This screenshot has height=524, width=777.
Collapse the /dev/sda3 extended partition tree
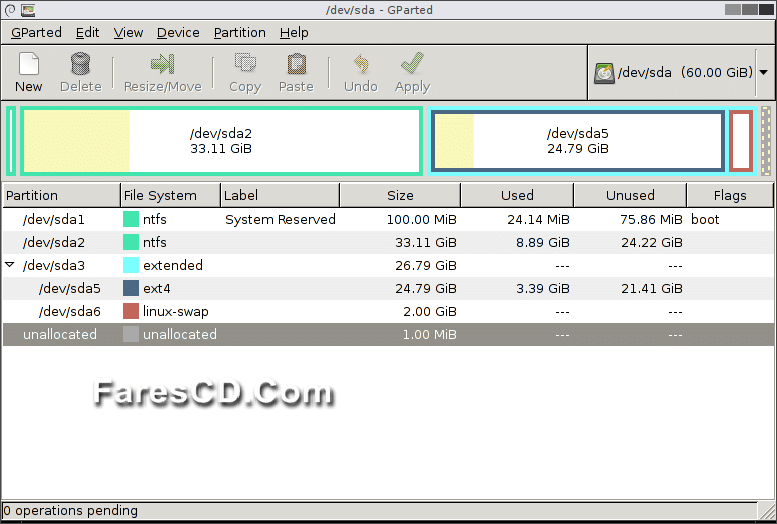pos(9,265)
